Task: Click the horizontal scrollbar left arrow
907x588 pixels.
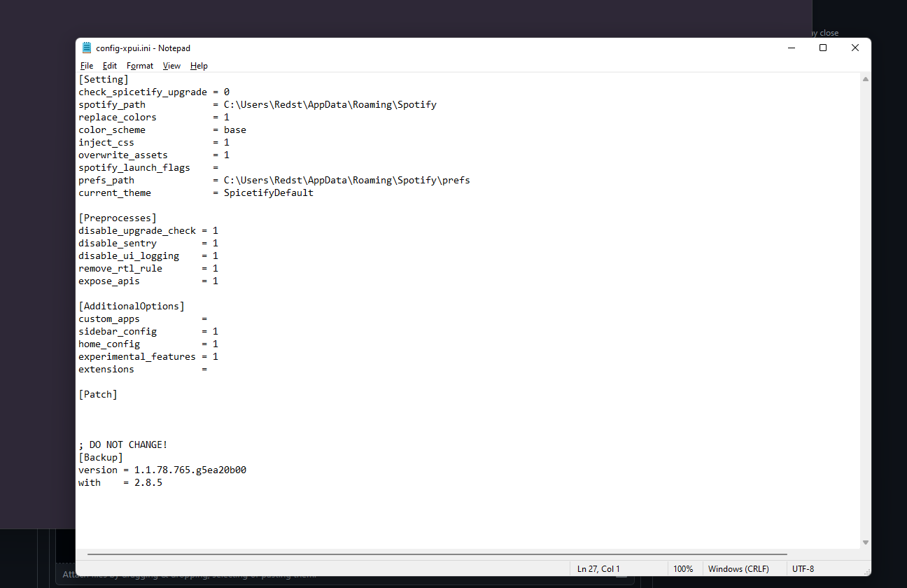Action: coord(81,553)
